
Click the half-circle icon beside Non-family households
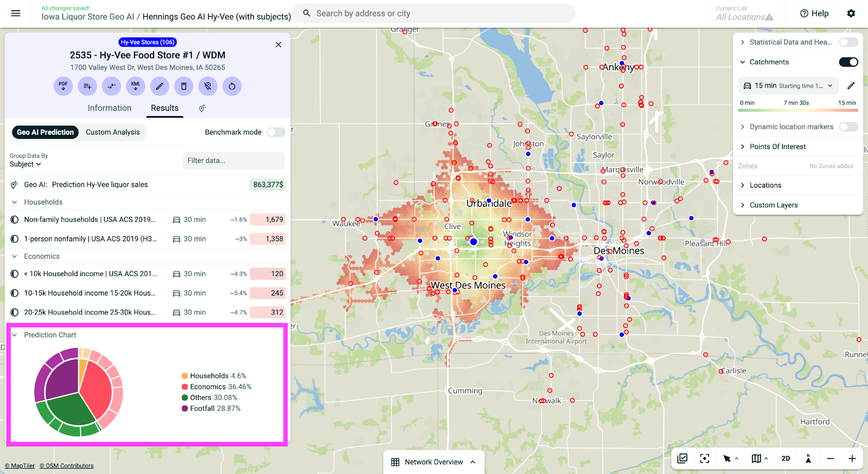point(15,220)
